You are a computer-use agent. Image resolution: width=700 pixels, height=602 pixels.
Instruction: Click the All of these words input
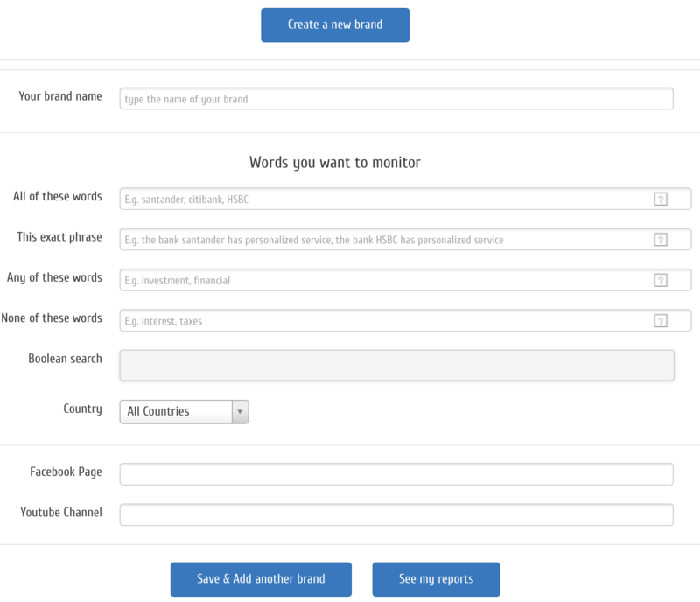pyautogui.click(x=385, y=199)
